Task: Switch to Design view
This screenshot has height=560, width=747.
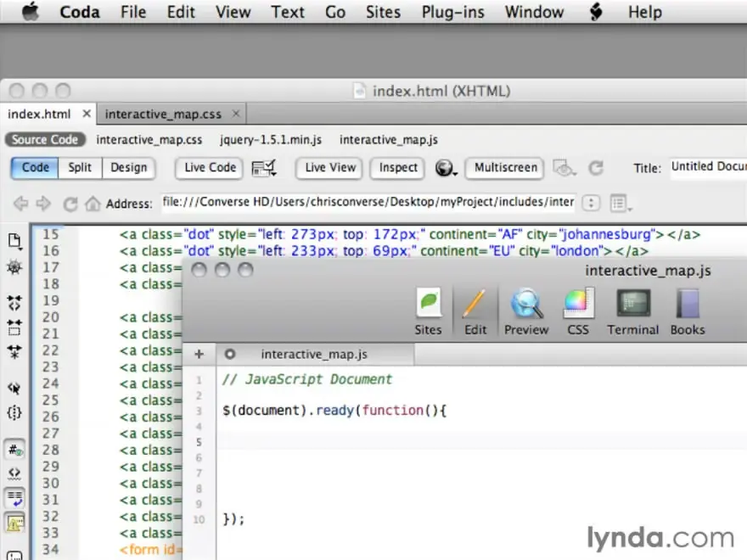Action: tap(129, 168)
